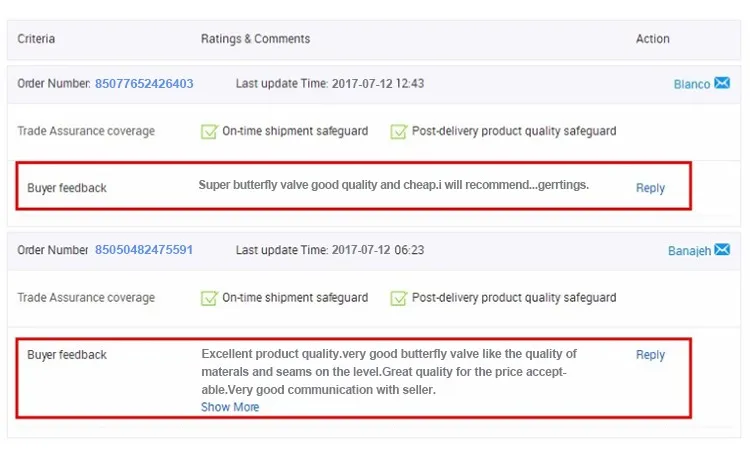Click first order's on-time shipment safeguard checkmark
The image size is (750, 464).
pyautogui.click(x=209, y=131)
